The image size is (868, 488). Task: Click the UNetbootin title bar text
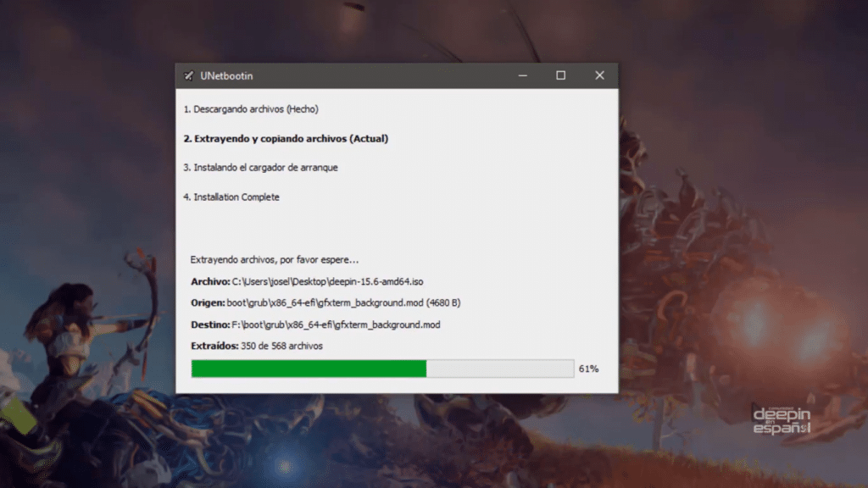226,76
